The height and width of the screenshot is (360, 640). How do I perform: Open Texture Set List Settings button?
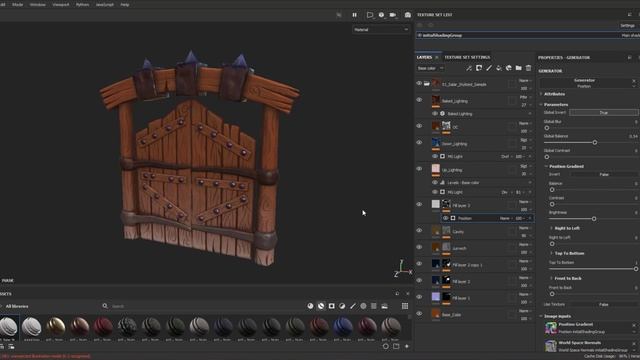tap(628, 25)
